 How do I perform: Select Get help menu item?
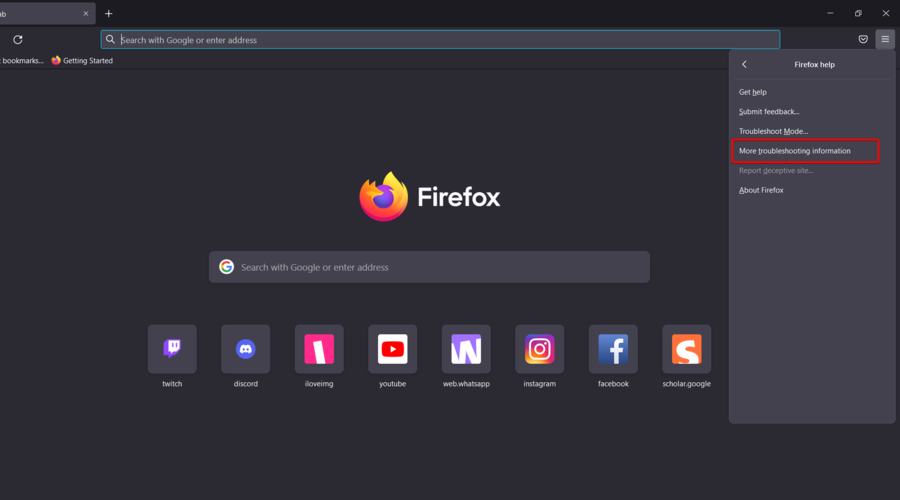[812, 92]
